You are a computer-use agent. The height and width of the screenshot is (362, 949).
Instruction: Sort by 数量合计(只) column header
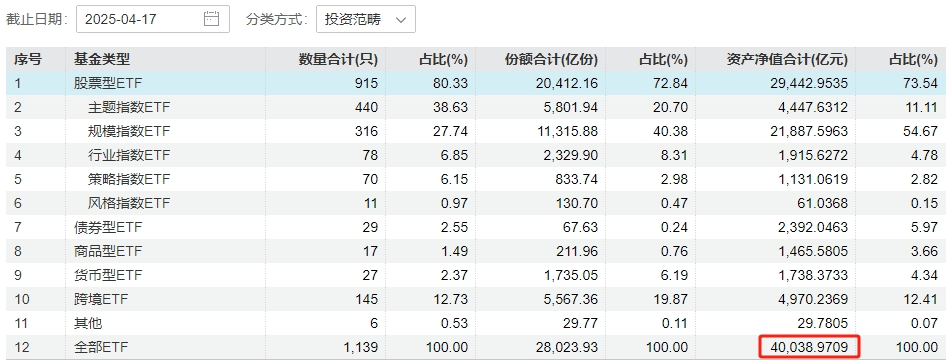[x=338, y=59]
